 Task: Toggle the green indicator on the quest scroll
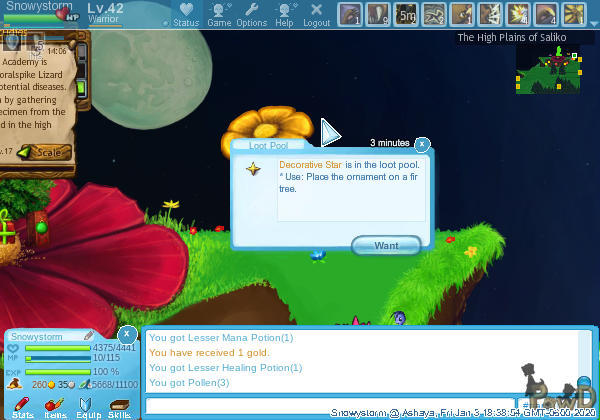tap(81, 87)
